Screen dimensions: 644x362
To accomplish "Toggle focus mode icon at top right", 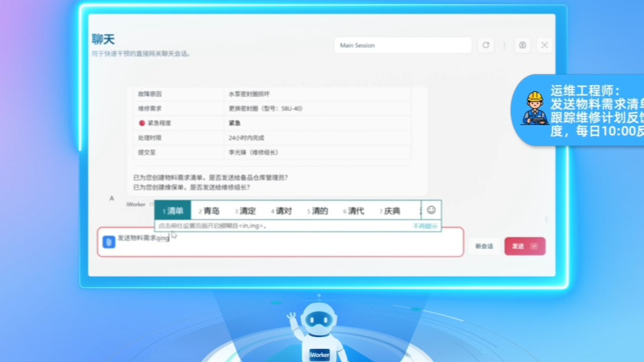I will (x=544, y=45).
